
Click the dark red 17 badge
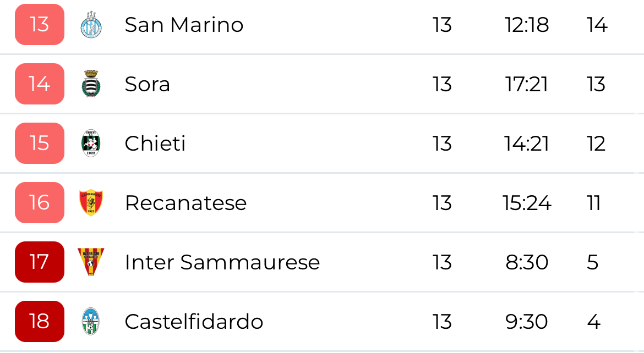tap(40, 262)
